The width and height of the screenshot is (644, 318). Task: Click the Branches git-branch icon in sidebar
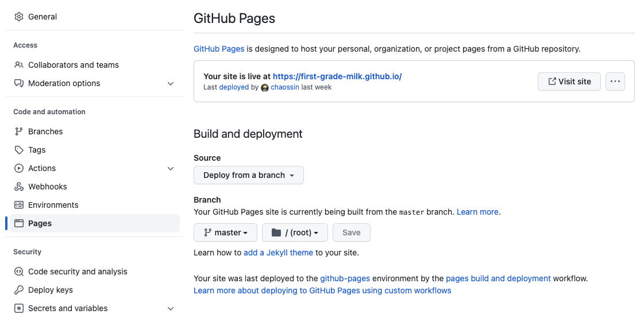18,131
